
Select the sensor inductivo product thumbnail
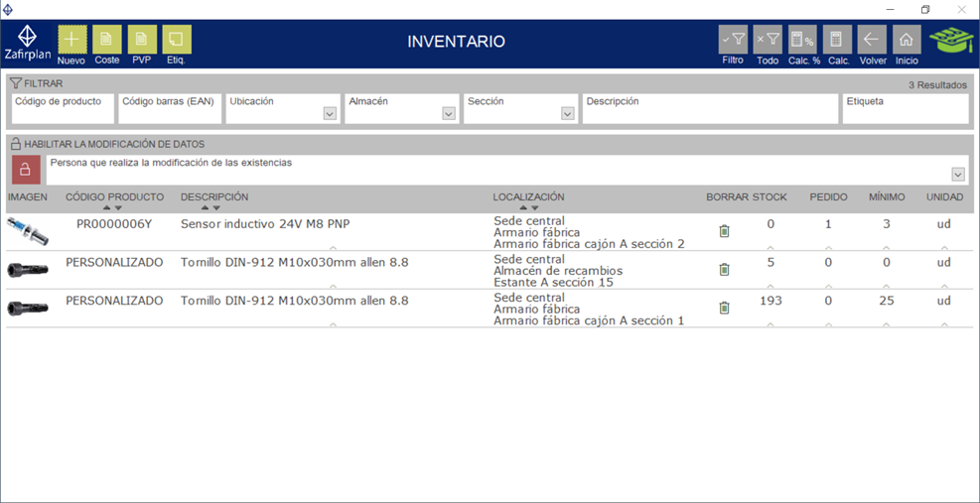point(27,230)
